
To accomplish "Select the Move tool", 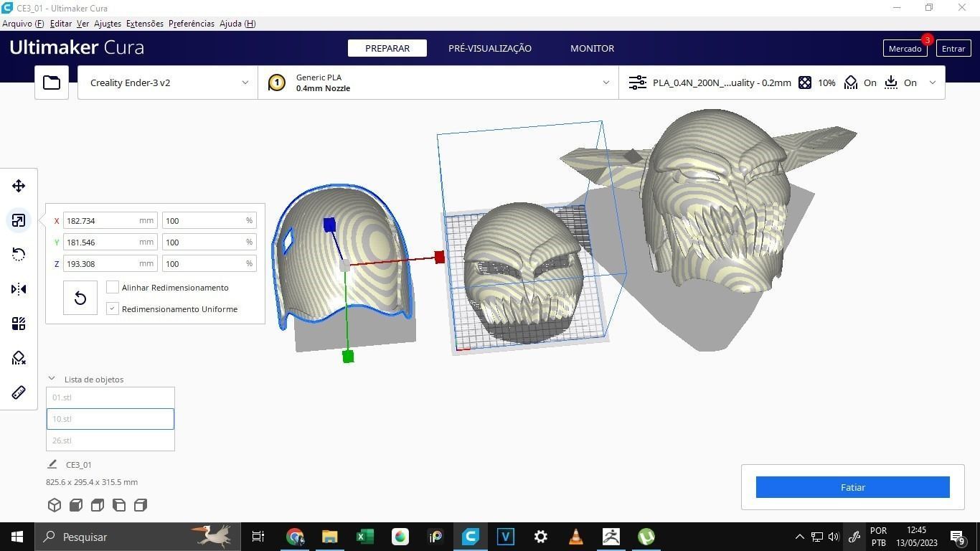I will point(19,186).
